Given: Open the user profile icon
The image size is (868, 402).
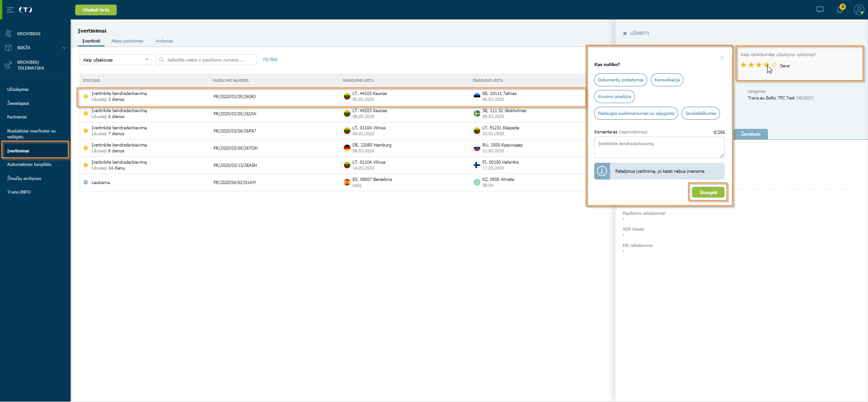Looking at the screenshot, I should 858,9.
